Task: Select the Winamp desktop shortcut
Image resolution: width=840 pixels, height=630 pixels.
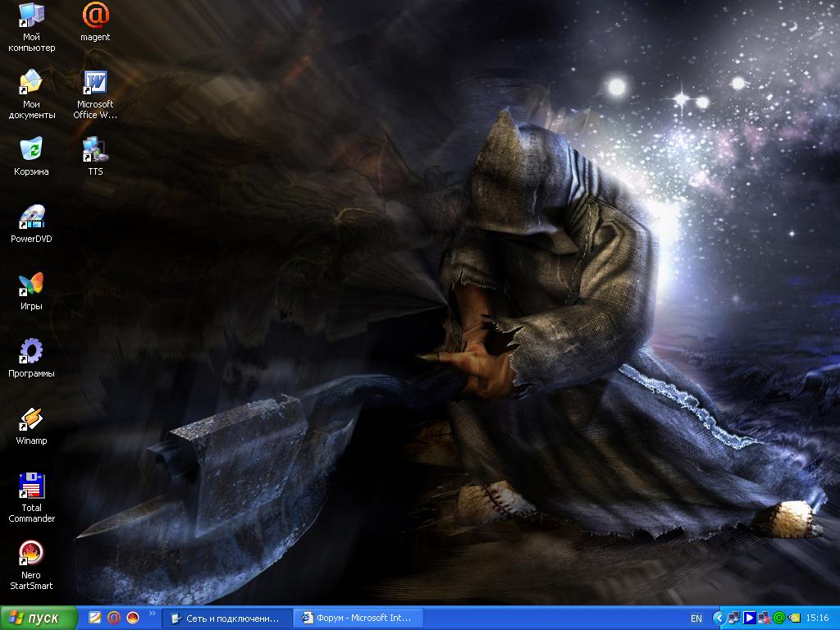Action: pyautogui.click(x=32, y=426)
